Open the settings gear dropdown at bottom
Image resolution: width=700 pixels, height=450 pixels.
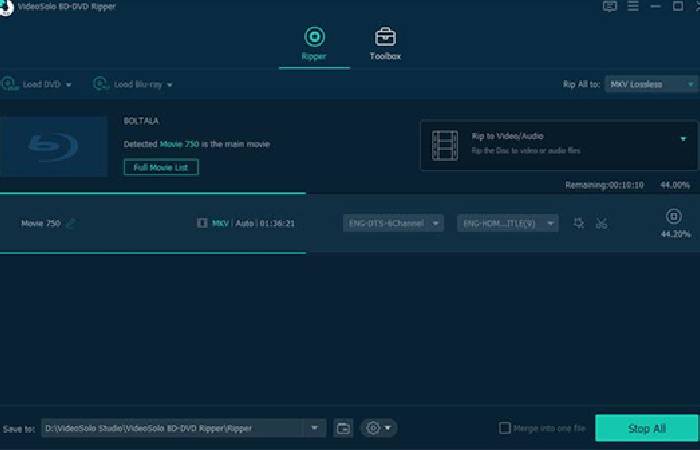click(x=379, y=428)
